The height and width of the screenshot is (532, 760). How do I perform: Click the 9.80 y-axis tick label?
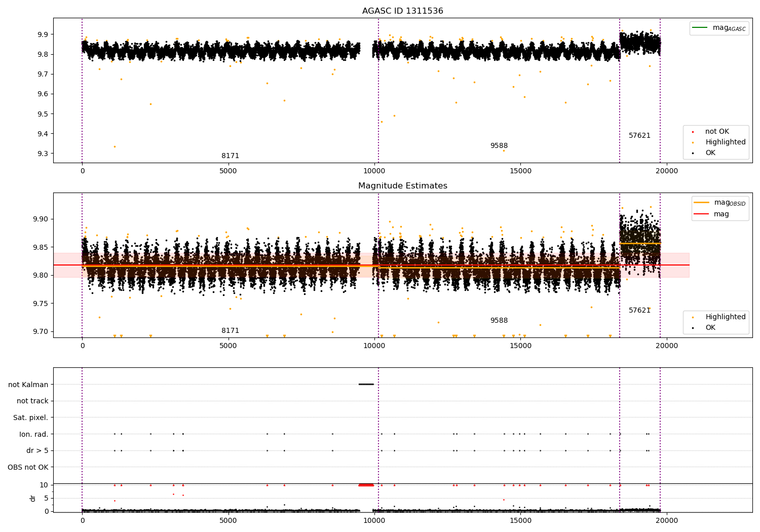[x=41, y=276]
